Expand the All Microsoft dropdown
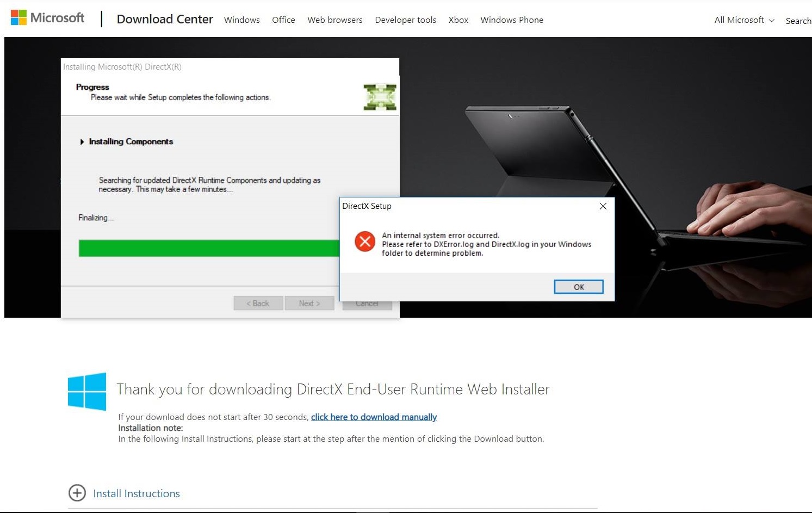This screenshot has height=513, width=812. coord(744,20)
